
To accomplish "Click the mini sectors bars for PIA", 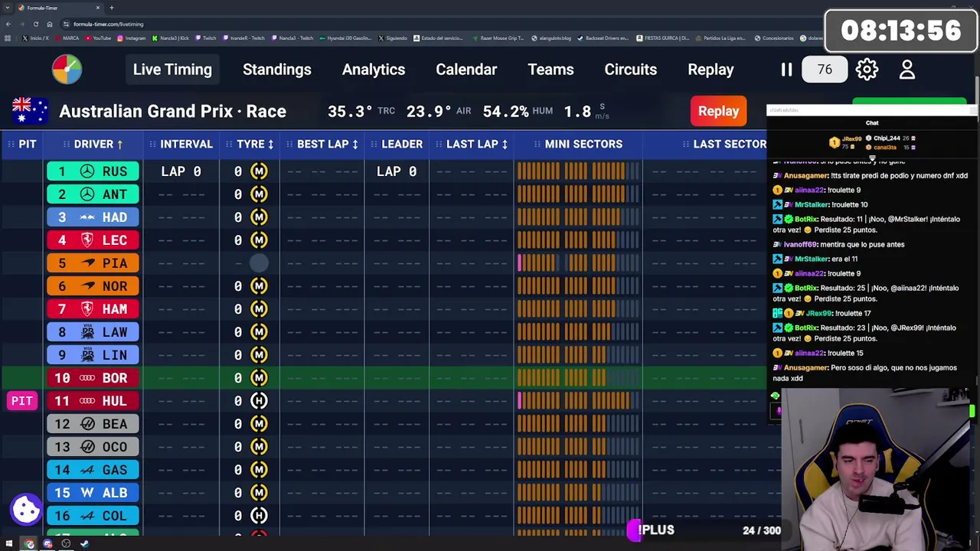I will point(578,263).
